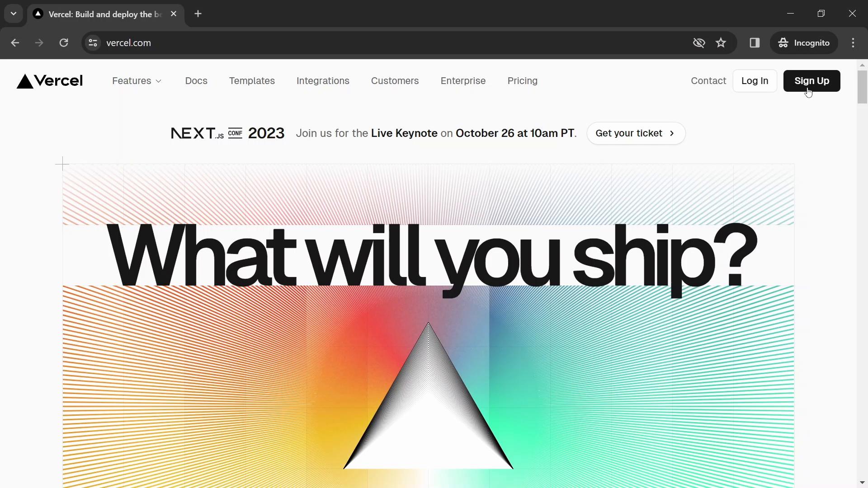
Task: Expand the browser tab list chevron
Action: [x=13, y=13]
